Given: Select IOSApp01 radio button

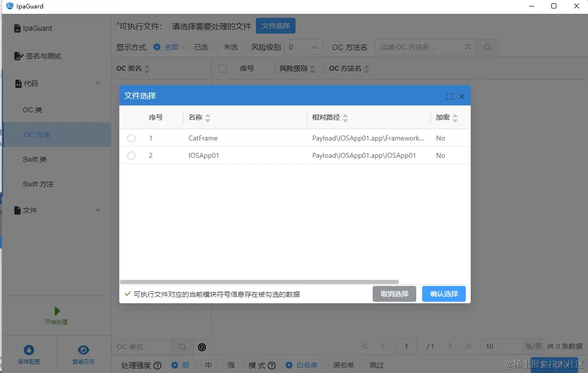Looking at the screenshot, I should [131, 155].
